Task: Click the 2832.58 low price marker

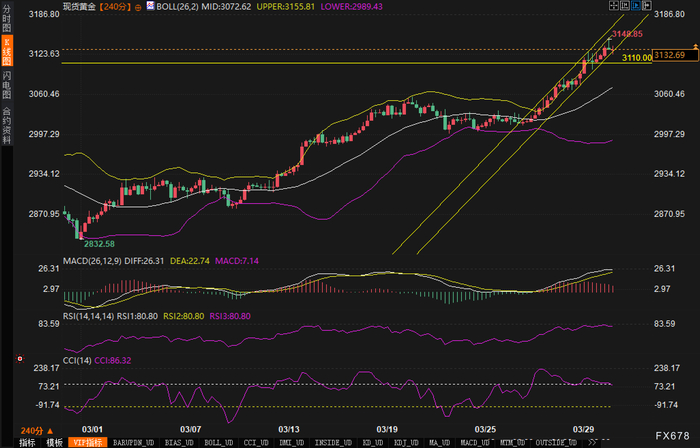Action: coord(99,244)
